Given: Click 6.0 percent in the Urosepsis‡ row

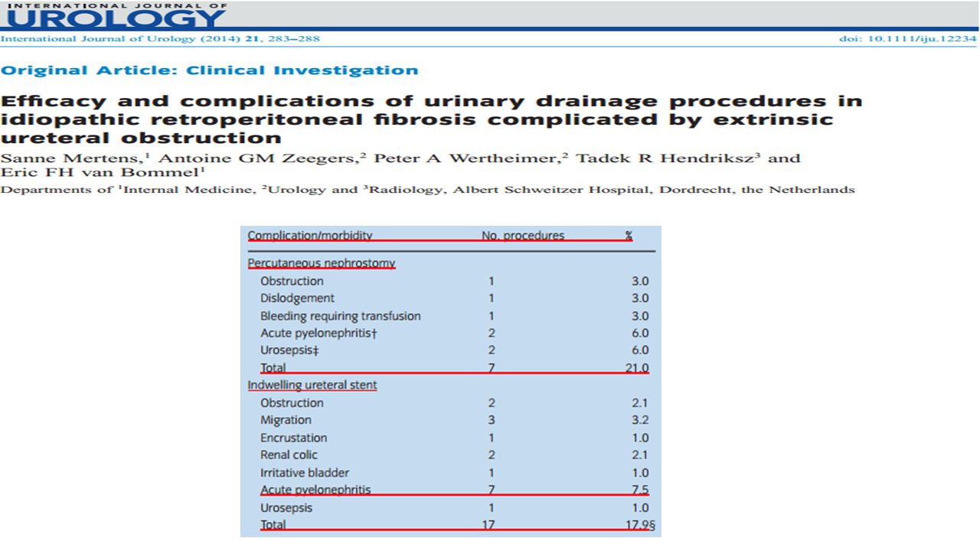Looking at the screenshot, I should [641, 350].
